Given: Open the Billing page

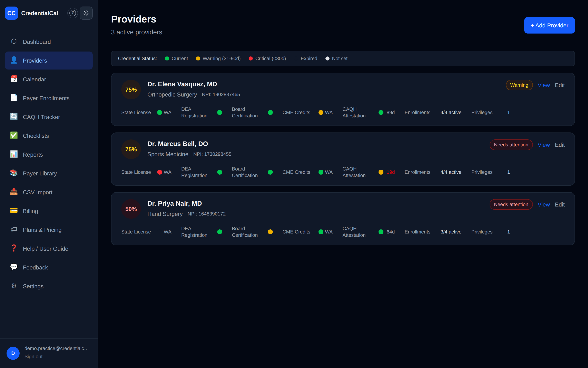Looking at the screenshot, I should point(49,211).
